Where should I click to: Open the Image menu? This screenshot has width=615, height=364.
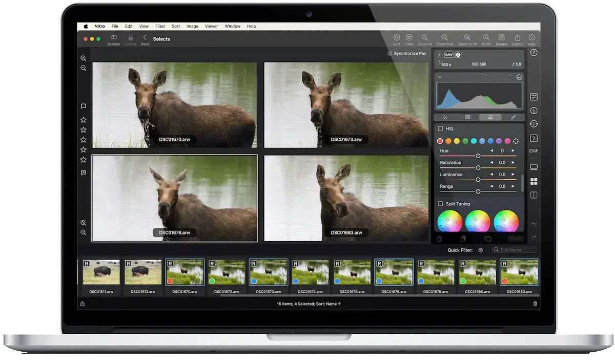click(x=192, y=26)
